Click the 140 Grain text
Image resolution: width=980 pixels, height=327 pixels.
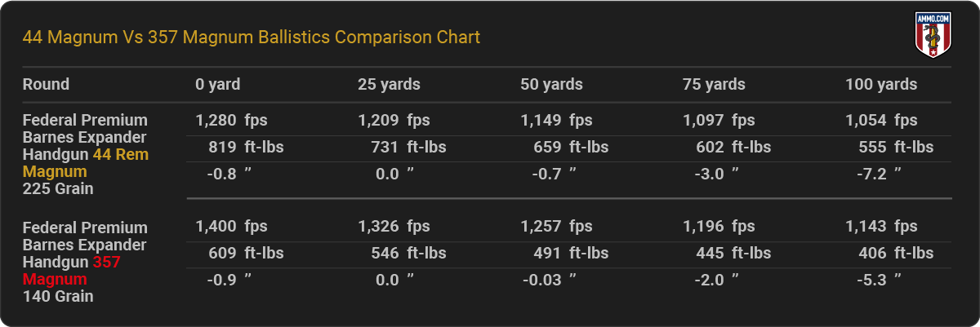coord(58,296)
